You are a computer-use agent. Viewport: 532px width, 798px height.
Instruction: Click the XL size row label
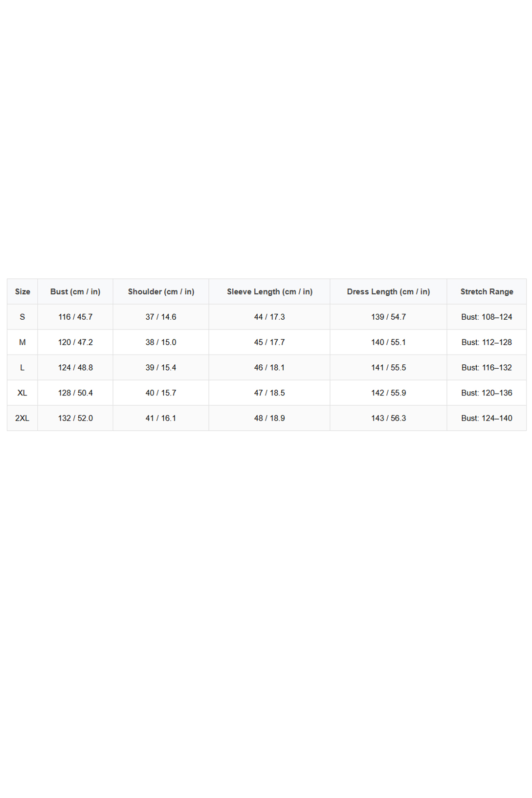tap(22, 393)
